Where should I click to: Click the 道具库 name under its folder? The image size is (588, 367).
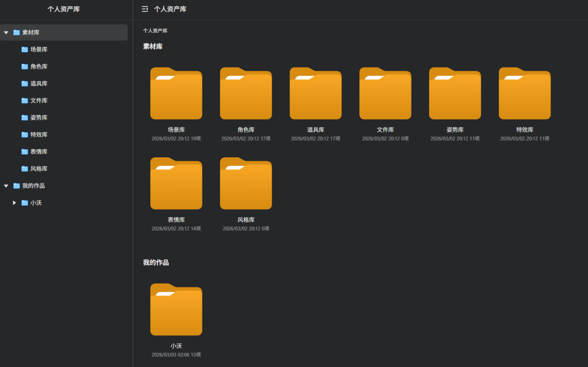pos(316,130)
